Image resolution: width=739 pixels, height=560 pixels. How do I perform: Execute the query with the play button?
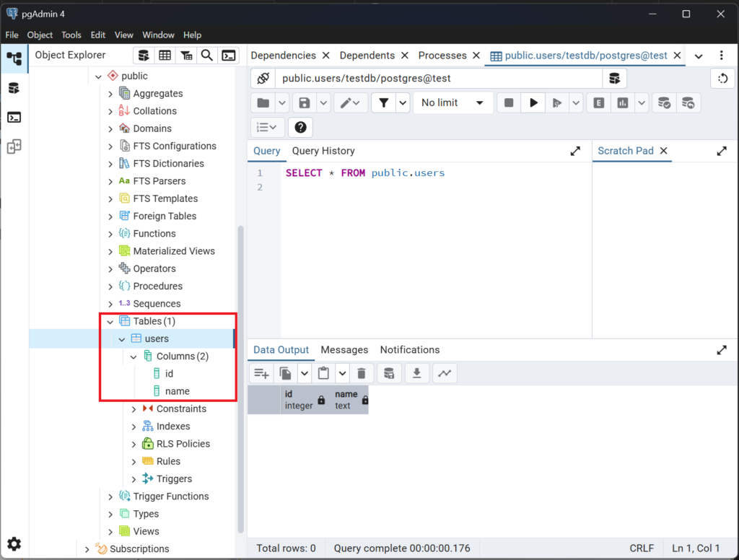coord(533,102)
